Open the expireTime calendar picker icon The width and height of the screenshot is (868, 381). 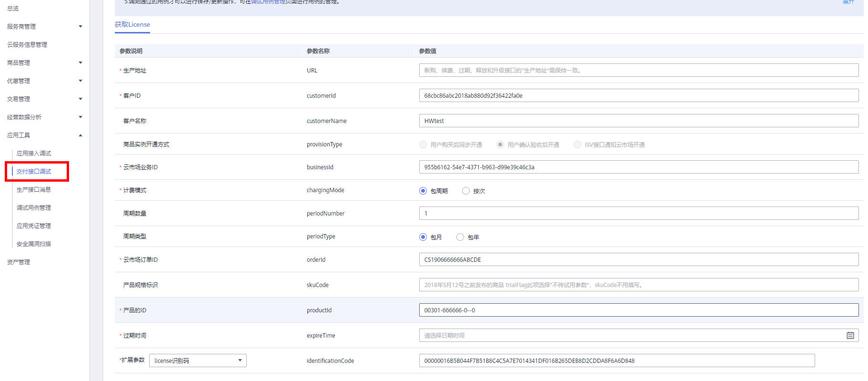(x=850, y=336)
